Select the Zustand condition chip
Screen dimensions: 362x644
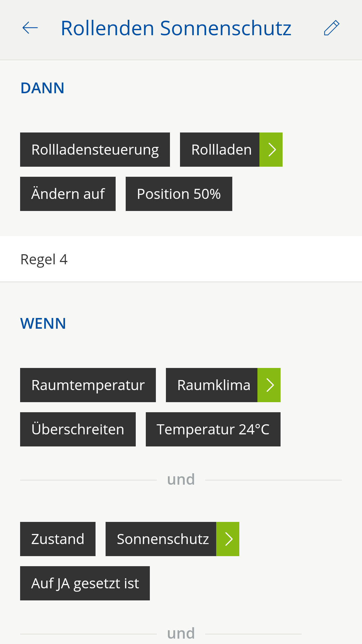point(58,539)
